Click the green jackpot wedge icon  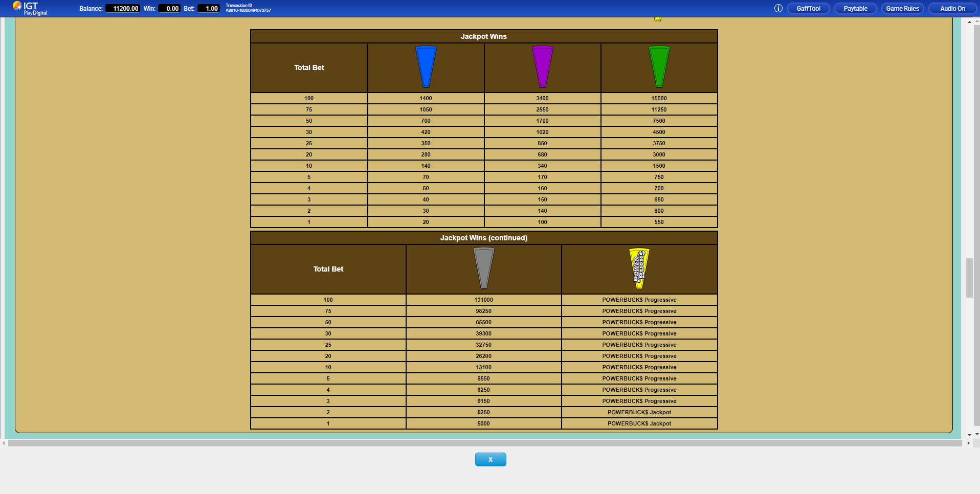click(x=659, y=66)
